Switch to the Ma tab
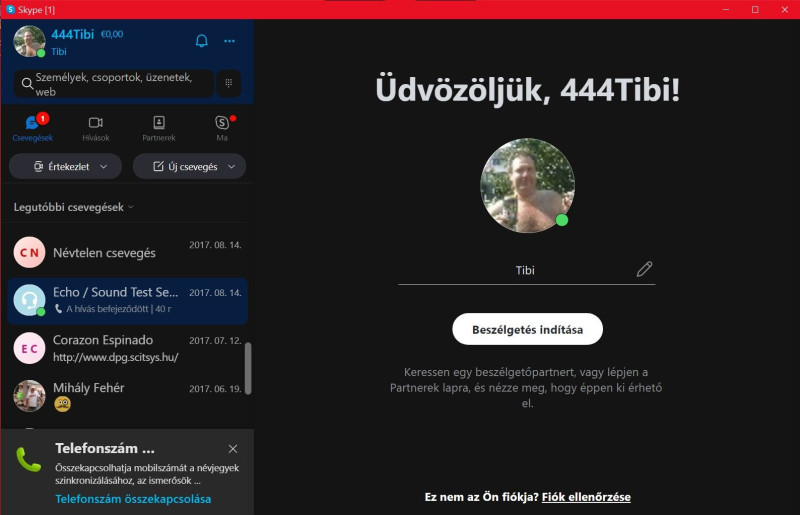The image size is (800, 515). (222, 128)
